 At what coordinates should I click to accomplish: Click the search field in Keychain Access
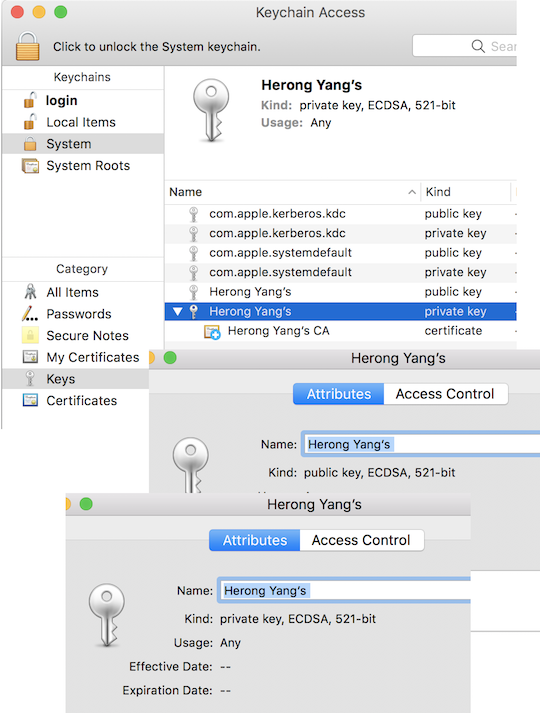point(465,46)
